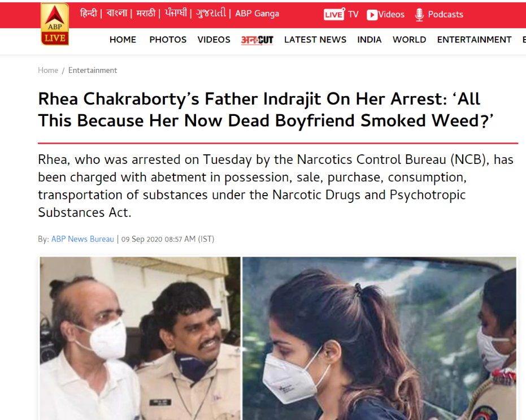Switch to the Gujarati language edition

tap(211, 13)
